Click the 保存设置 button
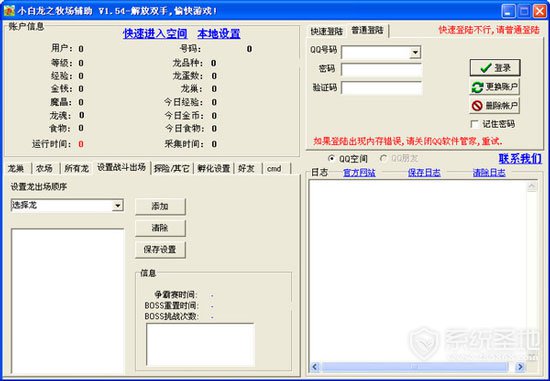Image resolution: width=550 pixels, height=381 pixels. point(160,250)
